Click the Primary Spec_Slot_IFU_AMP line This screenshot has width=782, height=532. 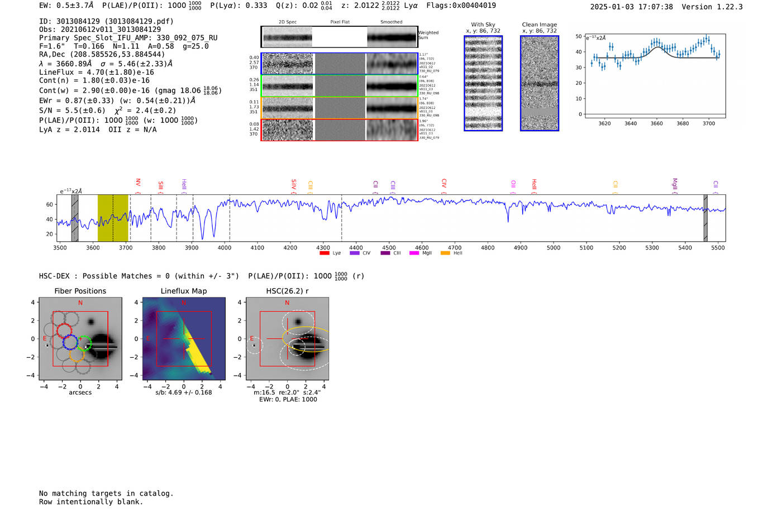[x=128, y=38]
